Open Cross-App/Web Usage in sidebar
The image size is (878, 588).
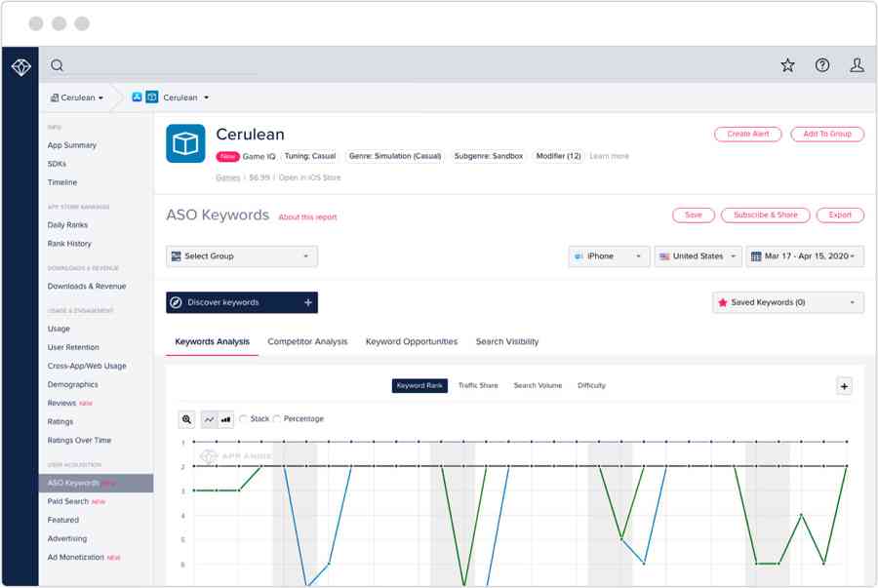(86, 366)
